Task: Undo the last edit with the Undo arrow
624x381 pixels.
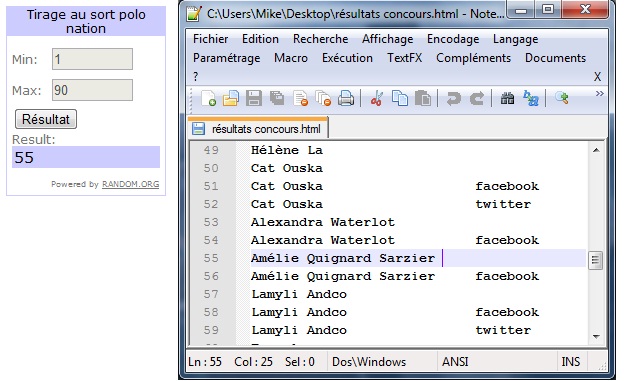Action: (453, 98)
